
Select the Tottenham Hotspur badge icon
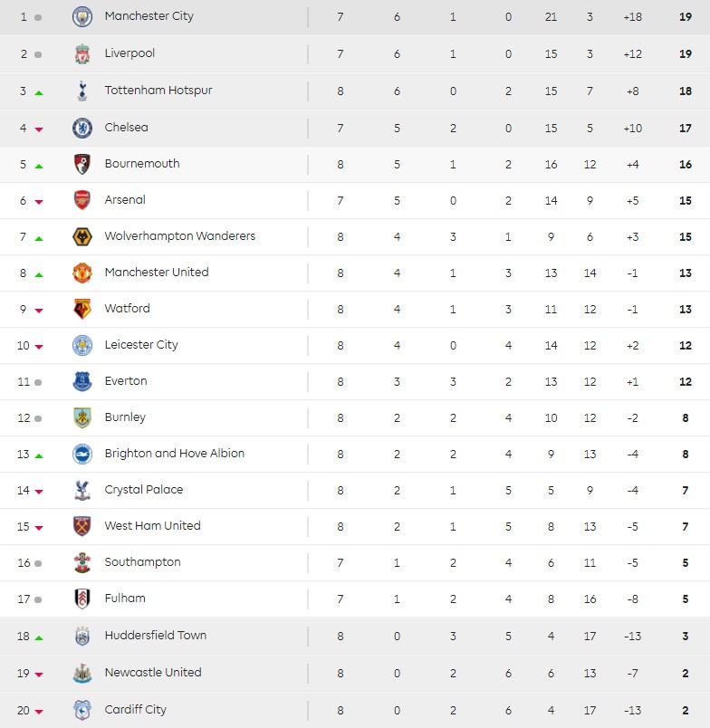coord(82,91)
